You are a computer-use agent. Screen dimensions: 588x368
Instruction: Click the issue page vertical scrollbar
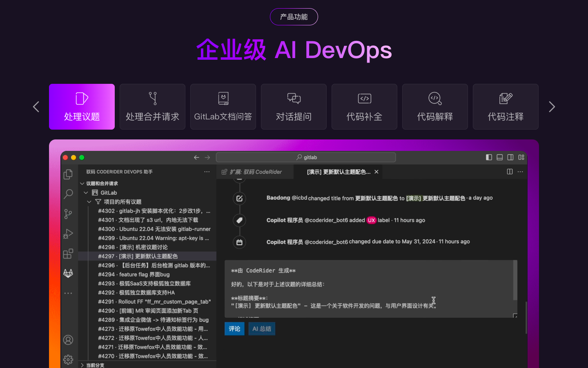tap(526, 318)
